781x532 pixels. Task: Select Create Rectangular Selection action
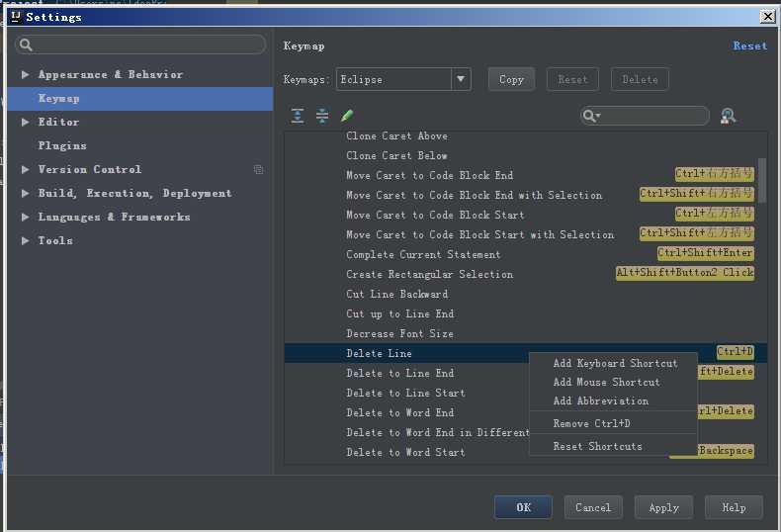[x=429, y=275]
